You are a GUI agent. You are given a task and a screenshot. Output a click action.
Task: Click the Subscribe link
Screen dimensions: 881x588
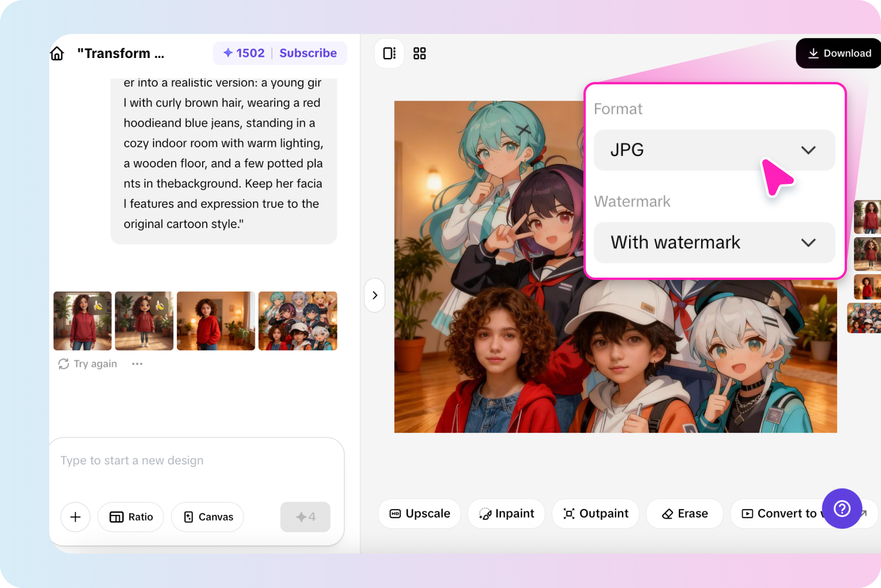pyautogui.click(x=308, y=53)
